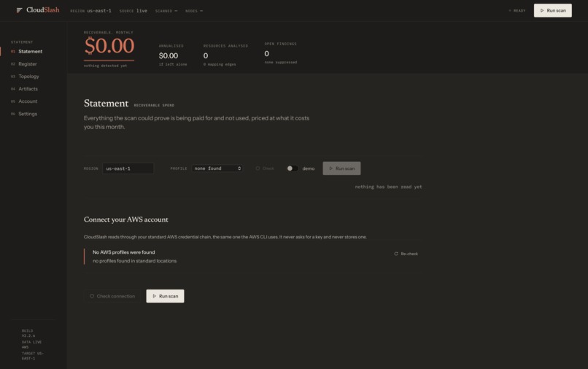Click the $0.00 recoverable monthly amount
The width and height of the screenshot is (588, 369).
(109, 46)
